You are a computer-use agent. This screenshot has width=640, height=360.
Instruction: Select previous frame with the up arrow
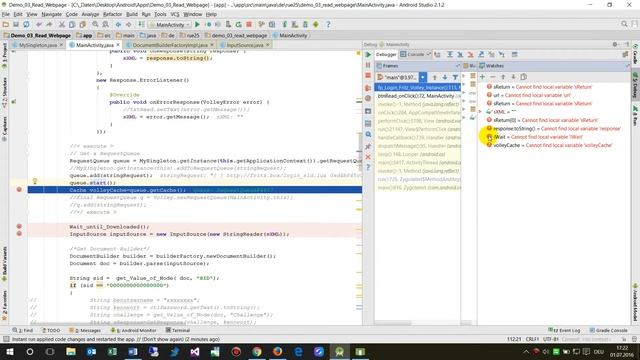[x=435, y=77]
